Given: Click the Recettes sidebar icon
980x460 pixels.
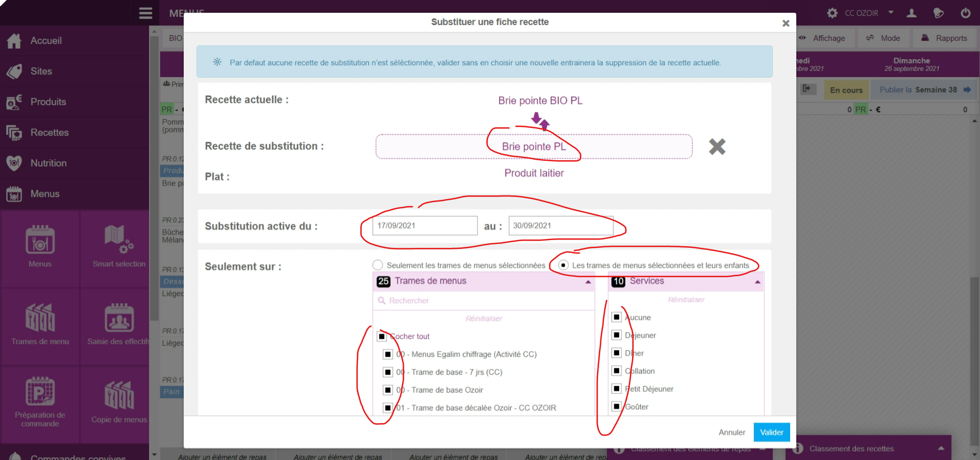Looking at the screenshot, I should 14,133.
